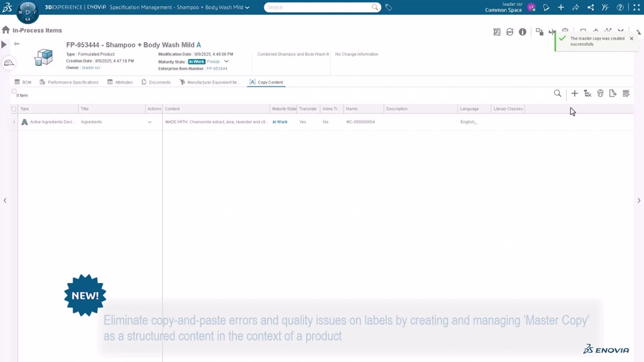Click the search icon in table toolbar
644x362 pixels.
557,94
